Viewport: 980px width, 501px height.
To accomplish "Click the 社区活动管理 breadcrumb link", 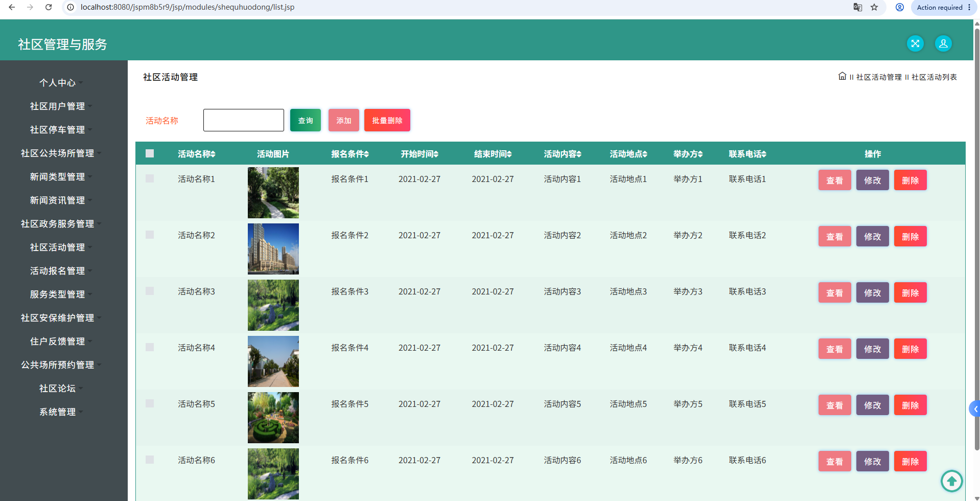I will click(879, 77).
